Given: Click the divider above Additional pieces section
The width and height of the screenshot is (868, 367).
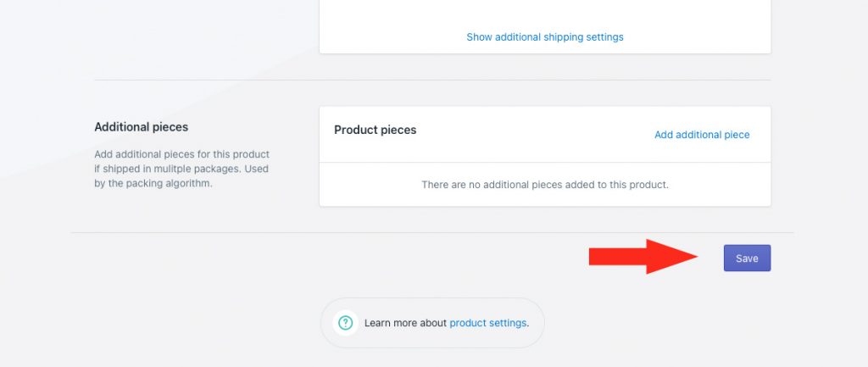Looking at the screenshot, I should (x=431, y=80).
